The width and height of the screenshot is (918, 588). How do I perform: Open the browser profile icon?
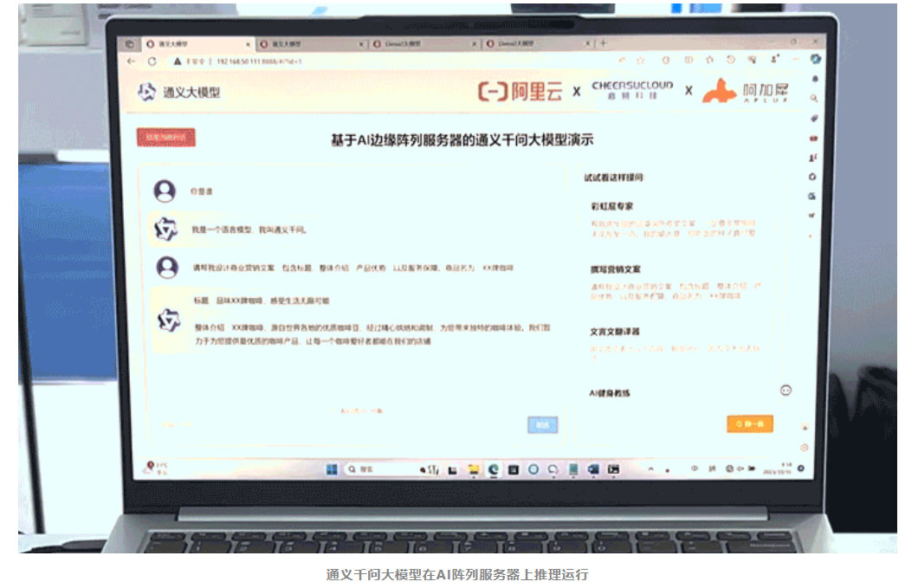pyautogui.click(x=774, y=59)
